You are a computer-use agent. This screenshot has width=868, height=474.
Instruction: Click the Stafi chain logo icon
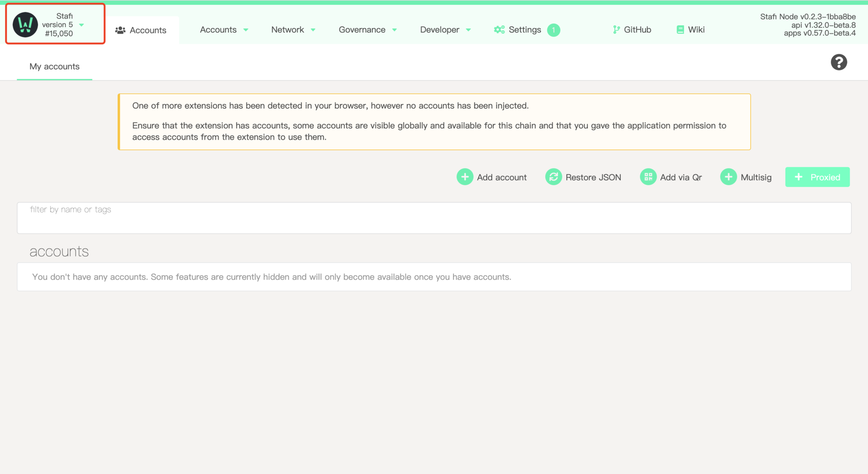coord(25,25)
